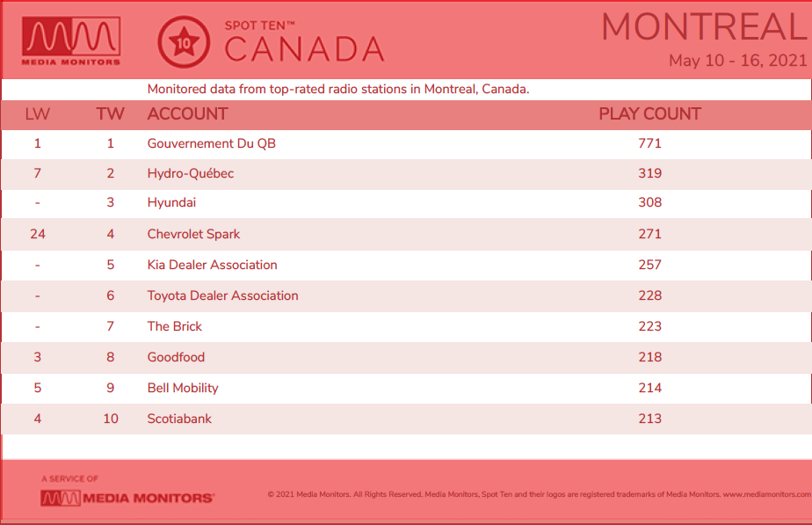Select the Bell Mobility entry

[183, 388]
